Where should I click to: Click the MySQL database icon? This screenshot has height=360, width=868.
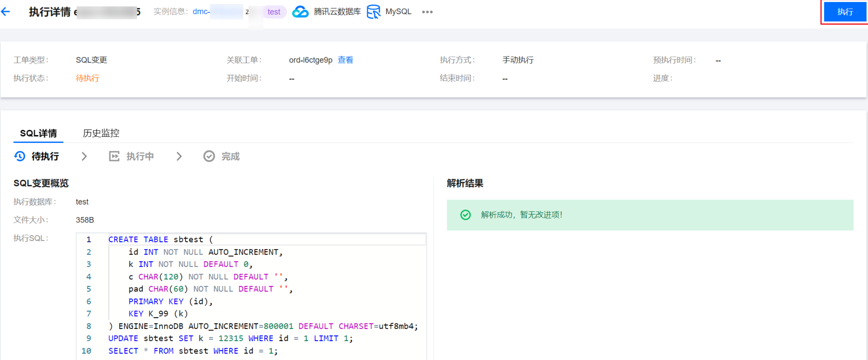pos(373,12)
